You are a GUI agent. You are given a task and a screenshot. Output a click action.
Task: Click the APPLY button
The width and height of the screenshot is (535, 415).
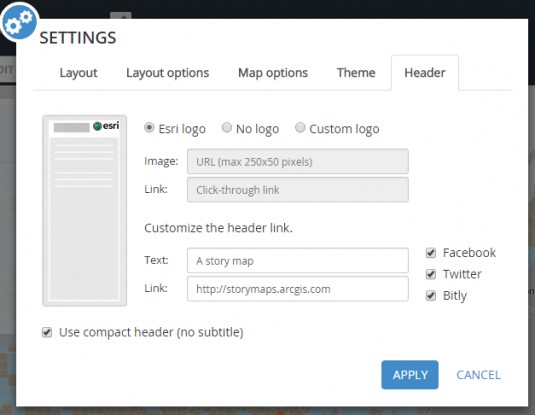(x=410, y=375)
